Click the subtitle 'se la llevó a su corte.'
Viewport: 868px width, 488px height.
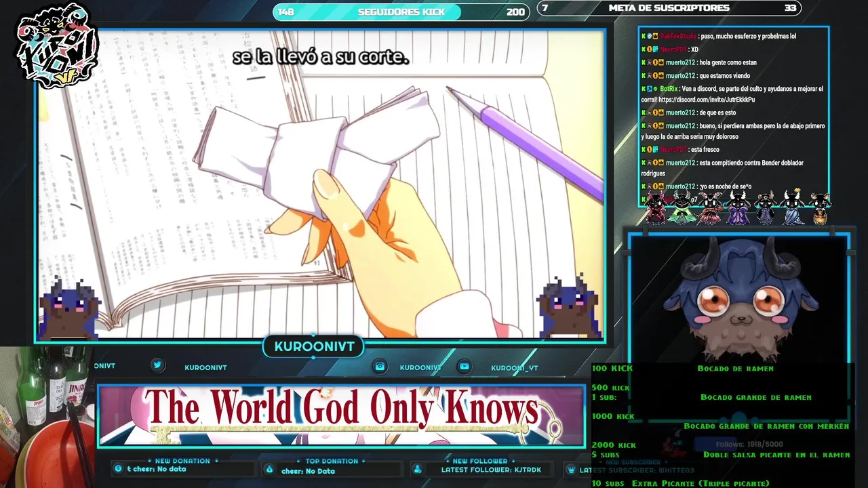pyautogui.click(x=321, y=57)
